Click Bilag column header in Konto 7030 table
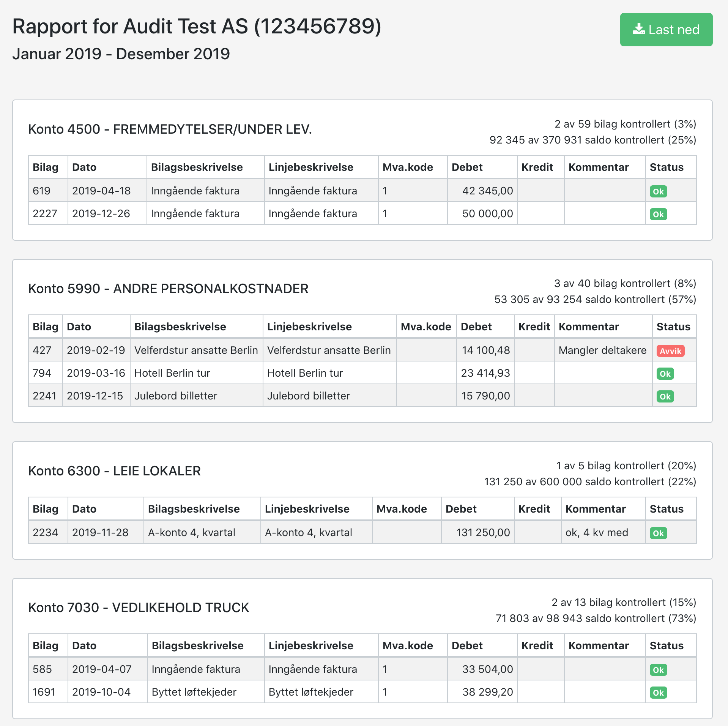 click(46, 646)
